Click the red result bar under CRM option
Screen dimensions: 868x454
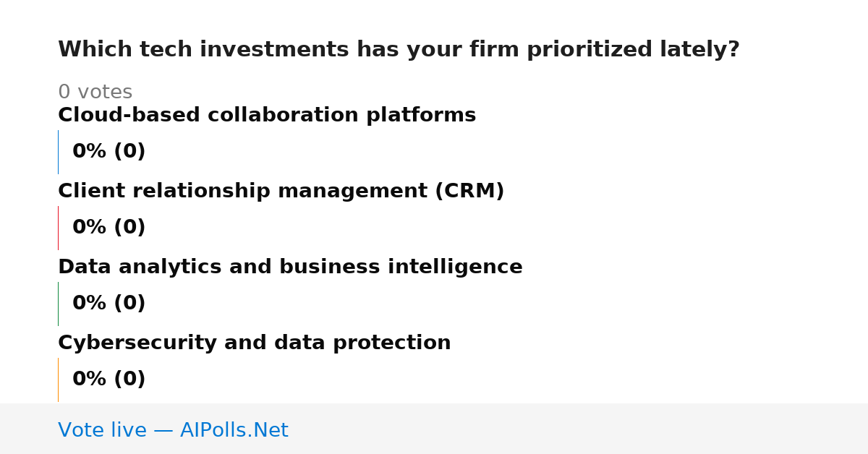pos(58,228)
